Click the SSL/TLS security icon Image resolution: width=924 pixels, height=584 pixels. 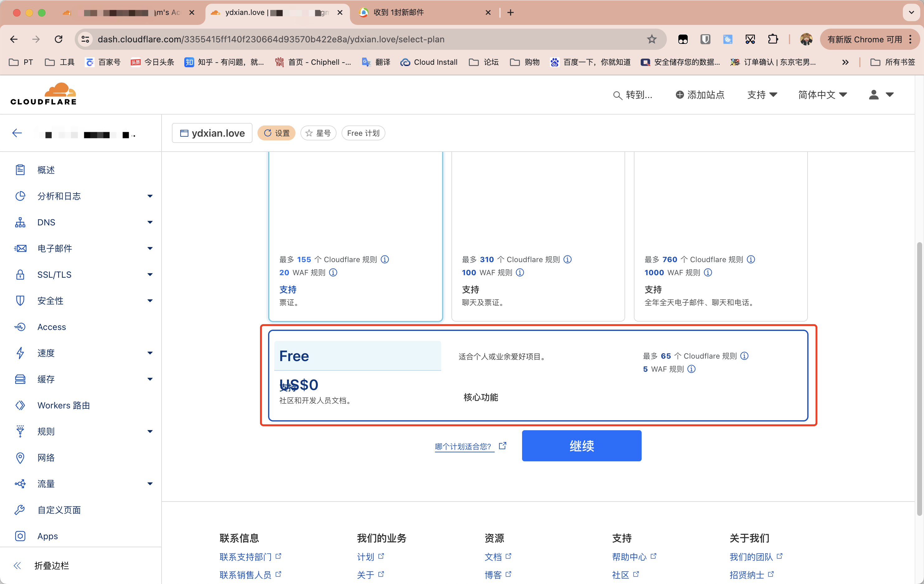click(x=20, y=274)
